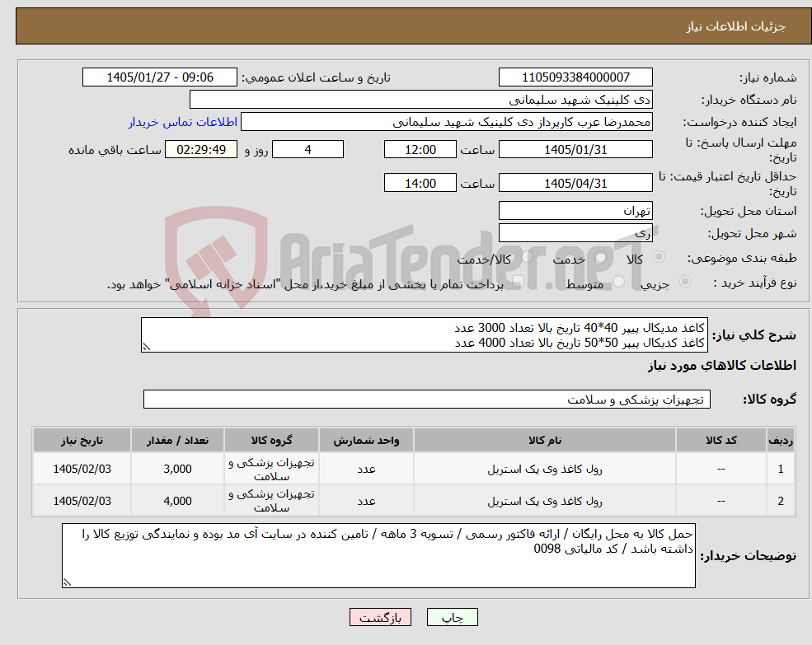Select the کالا/خدمت radio button

coord(527,257)
